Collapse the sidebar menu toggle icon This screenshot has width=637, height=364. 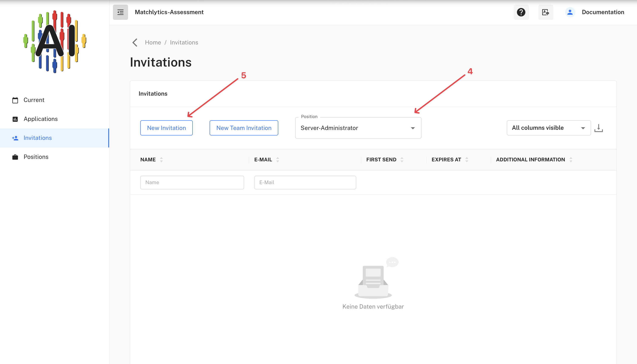120,12
